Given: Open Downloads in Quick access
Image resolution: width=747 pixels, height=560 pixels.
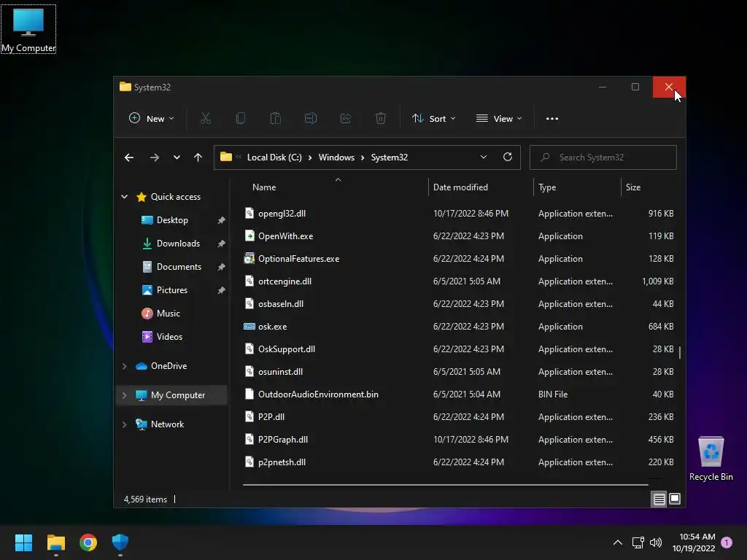Looking at the screenshot, I should click(x=178, y=244).
